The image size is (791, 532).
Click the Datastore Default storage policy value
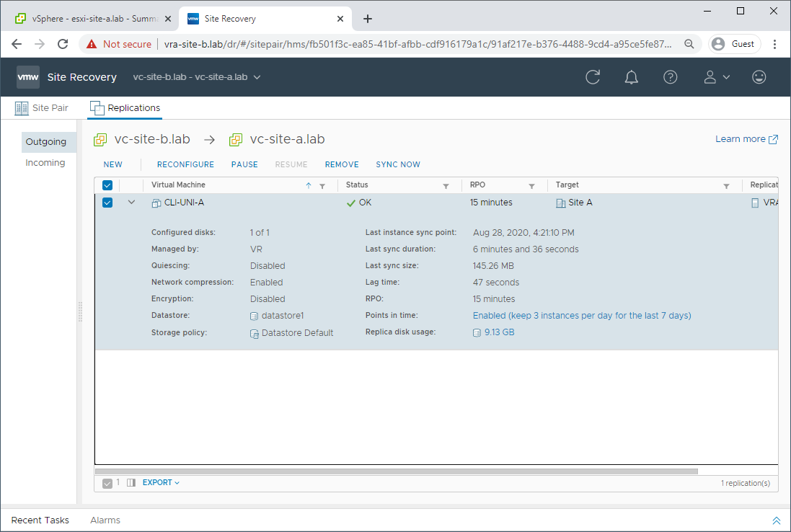pos(297,333)
